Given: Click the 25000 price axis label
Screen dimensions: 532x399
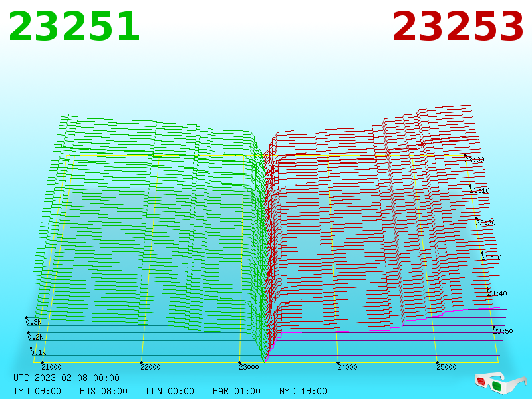Looking at the screenshot, I should pos(446,367).
